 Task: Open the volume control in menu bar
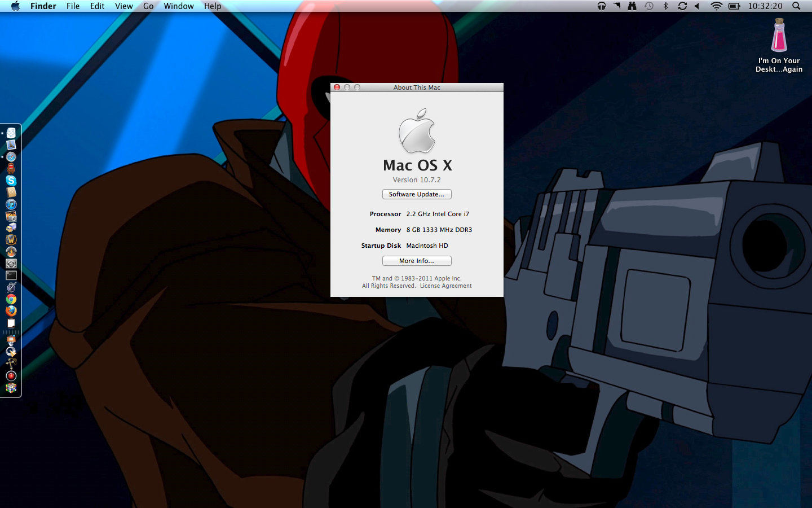(x=698, y=6)
